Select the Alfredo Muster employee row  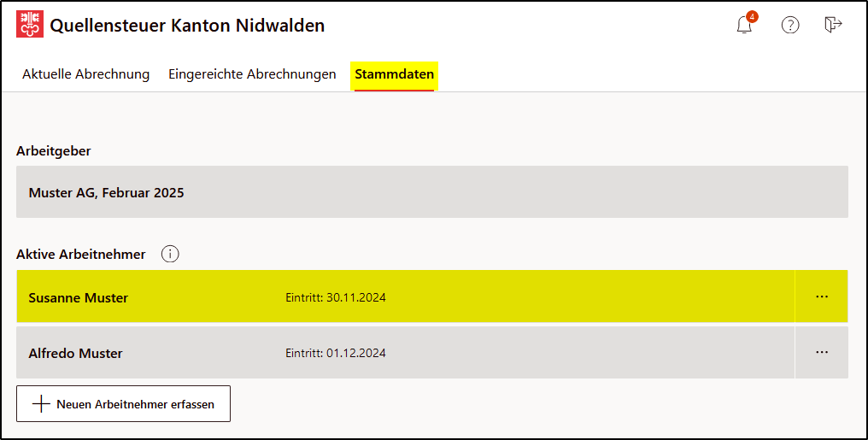pyautogui.click(x=405, y=352)
